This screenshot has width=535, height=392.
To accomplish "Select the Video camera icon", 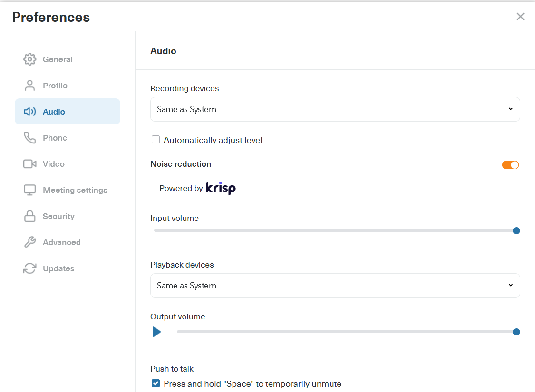I will 29,163.
